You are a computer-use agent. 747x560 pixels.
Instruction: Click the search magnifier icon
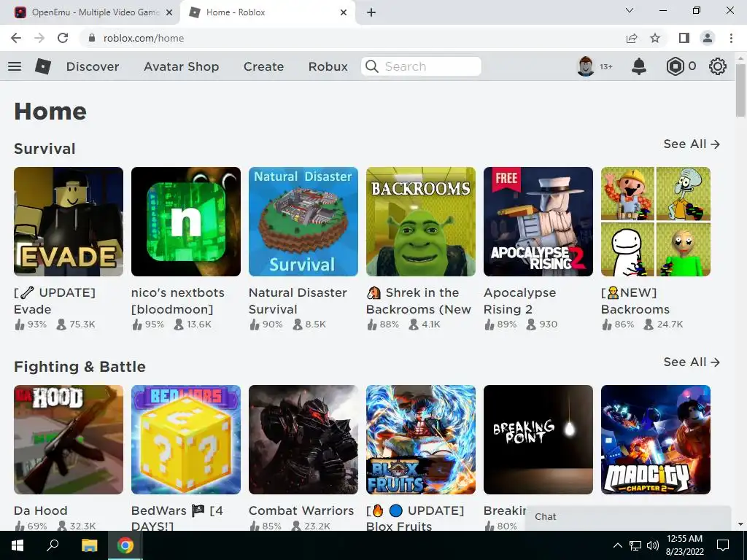(372, 66)
